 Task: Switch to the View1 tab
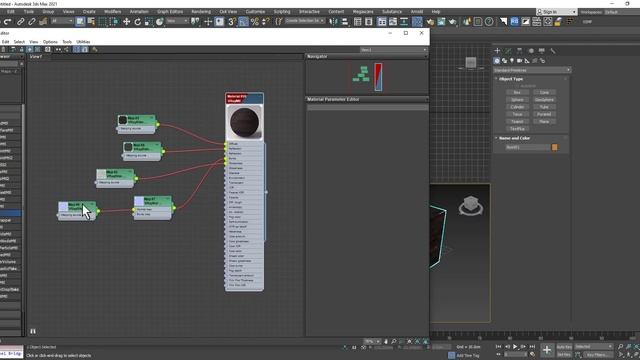coord(36,57)
